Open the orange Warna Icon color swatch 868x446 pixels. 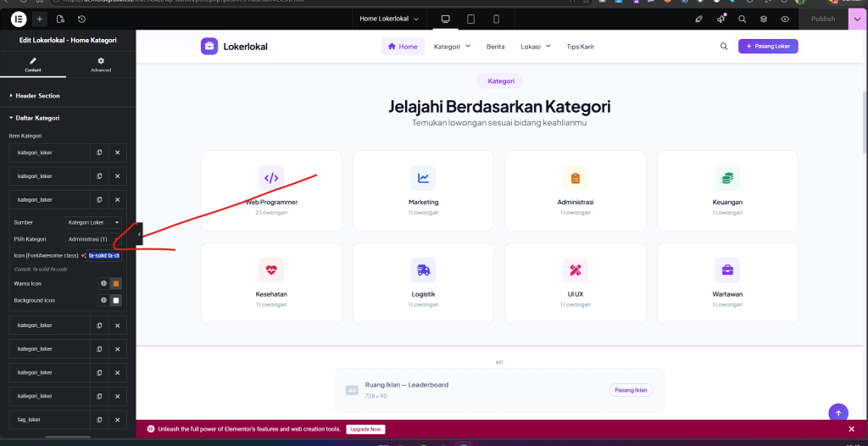point(116,283)
